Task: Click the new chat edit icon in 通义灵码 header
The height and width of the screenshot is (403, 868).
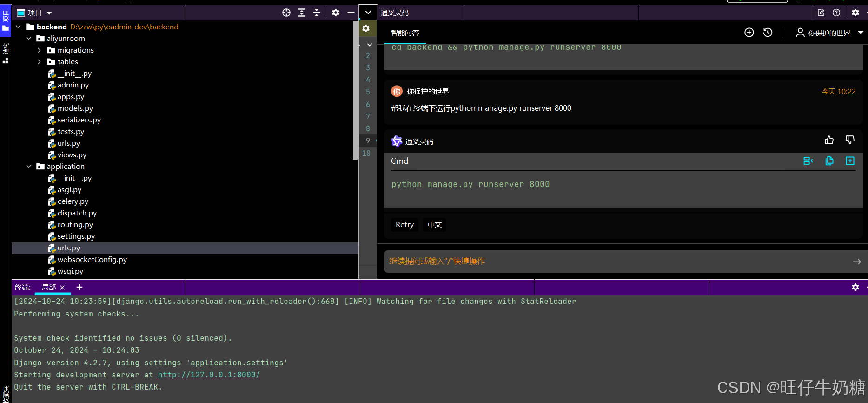Action: click(821, 13)
